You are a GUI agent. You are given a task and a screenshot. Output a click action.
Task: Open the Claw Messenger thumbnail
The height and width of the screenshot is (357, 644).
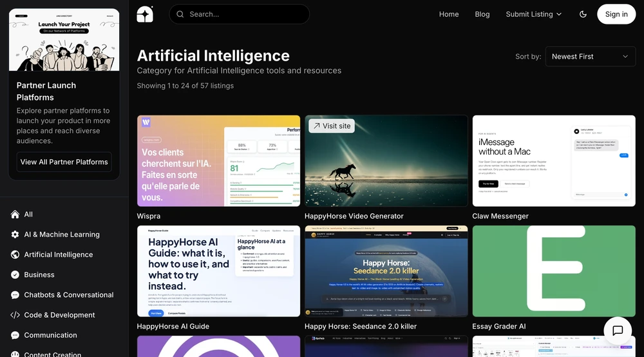pyautogui.click(x=554, y=161)
